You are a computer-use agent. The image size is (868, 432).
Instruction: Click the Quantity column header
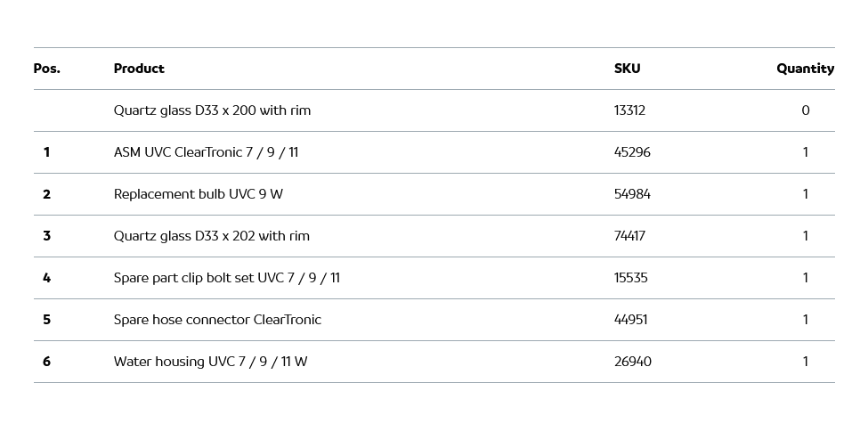pos(805,69)
